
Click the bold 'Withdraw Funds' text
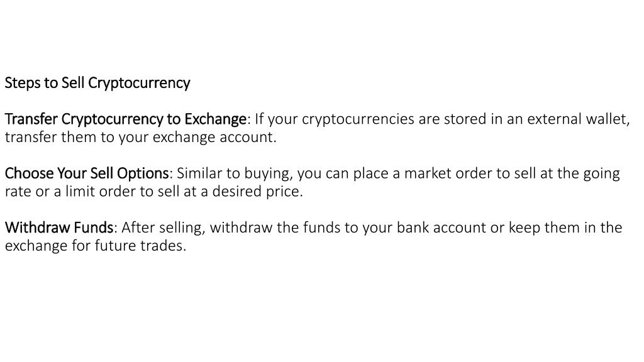tap(59, 228)
